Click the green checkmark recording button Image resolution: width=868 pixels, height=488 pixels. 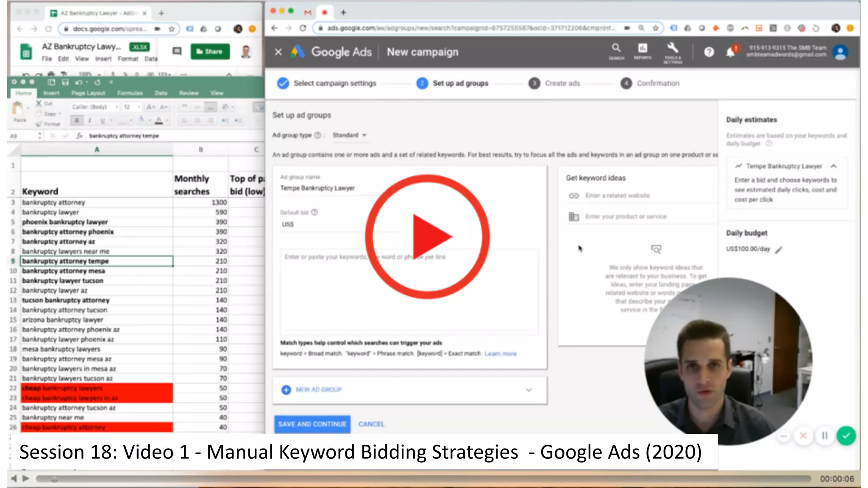click(x=846, y=436)
